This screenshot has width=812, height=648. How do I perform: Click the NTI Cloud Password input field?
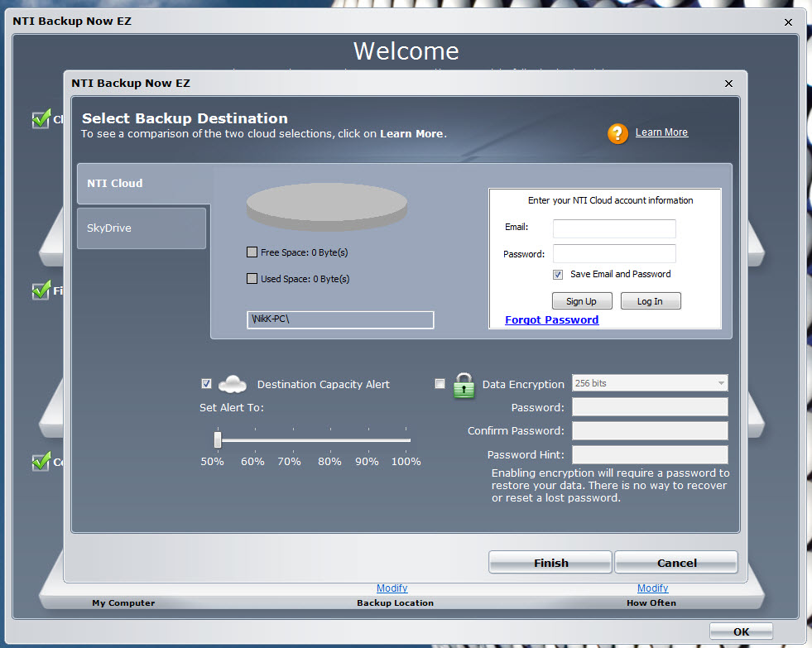614,253
